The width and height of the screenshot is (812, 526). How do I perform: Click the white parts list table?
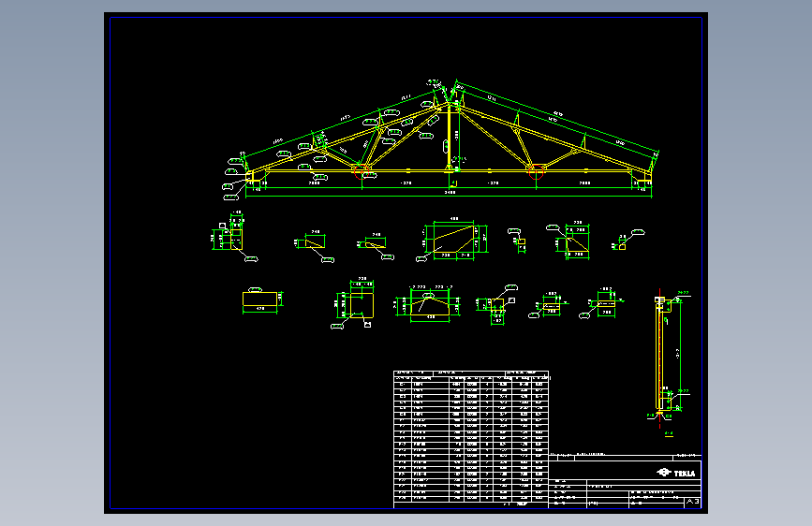(x=471, y=439)
